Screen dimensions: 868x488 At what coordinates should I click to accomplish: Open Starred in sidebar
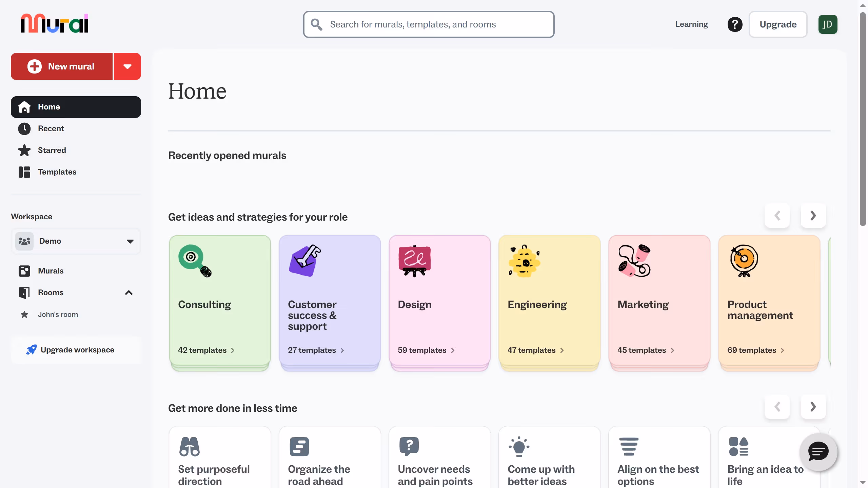[x=52, y=150]
